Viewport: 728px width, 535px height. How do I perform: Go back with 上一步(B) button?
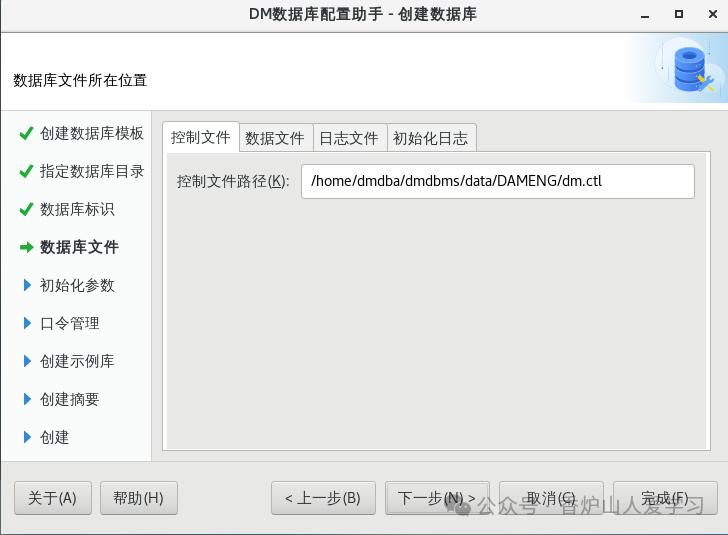pos(323,498)
